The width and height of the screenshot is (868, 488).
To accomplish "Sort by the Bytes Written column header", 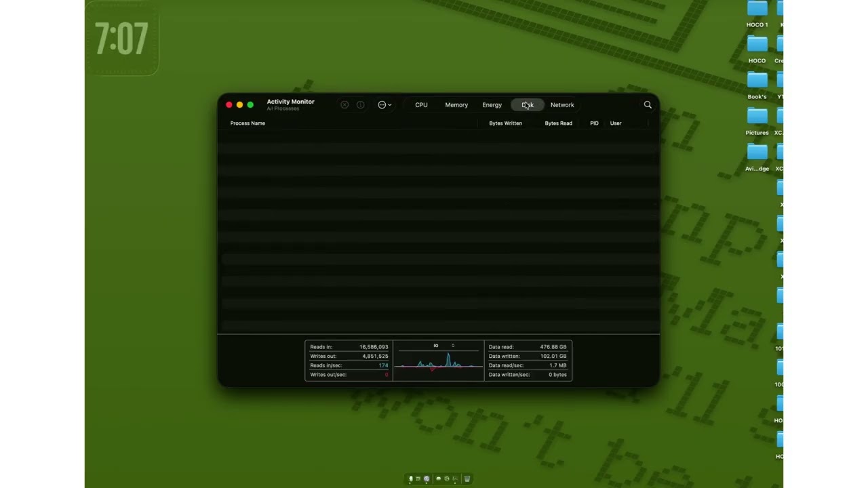I will click(x=506, y=123).
